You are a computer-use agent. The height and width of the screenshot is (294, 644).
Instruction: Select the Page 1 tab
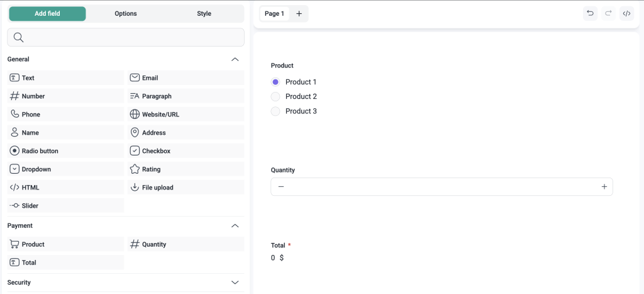(274, 14)
